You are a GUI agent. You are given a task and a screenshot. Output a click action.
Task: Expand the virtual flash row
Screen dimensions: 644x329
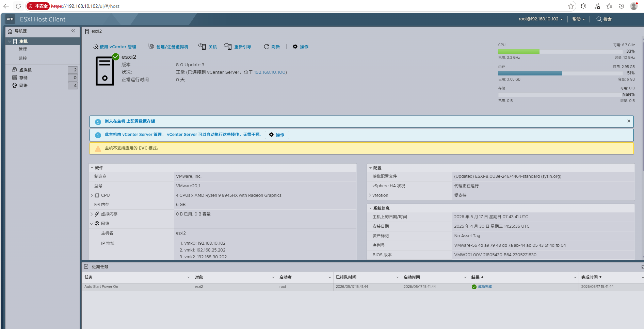point(92,214)
